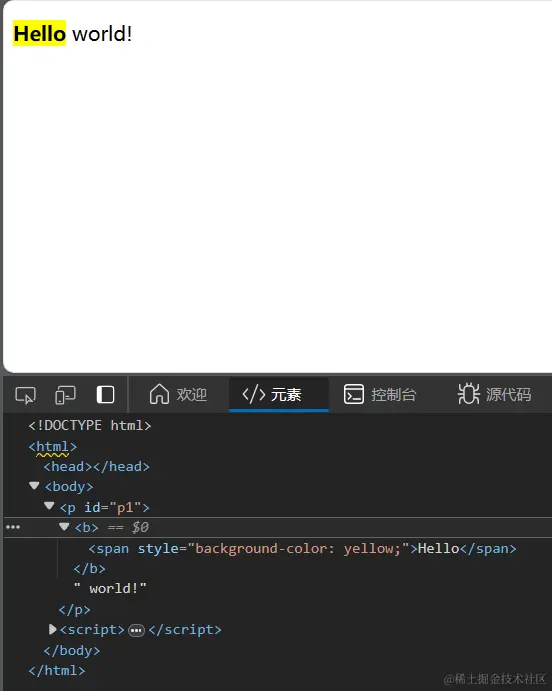The height and width of the screenshot is (691, 552).
Task: Select the span style background-color yellow line
Action: (x=302, y=549)
